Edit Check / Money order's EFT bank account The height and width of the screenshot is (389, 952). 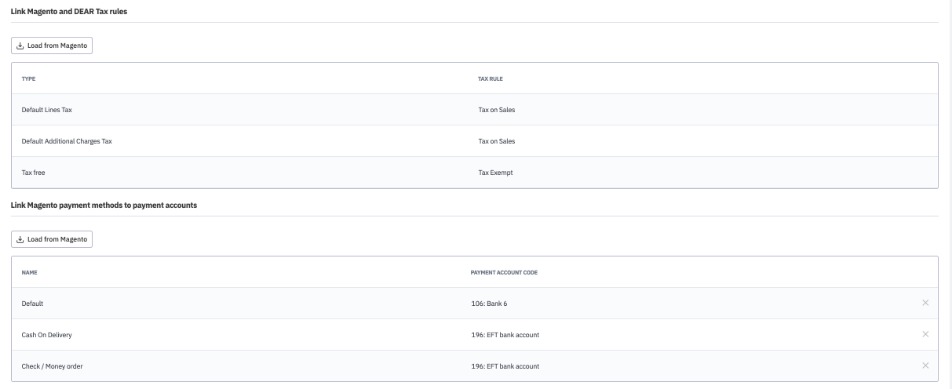point(505,367)
